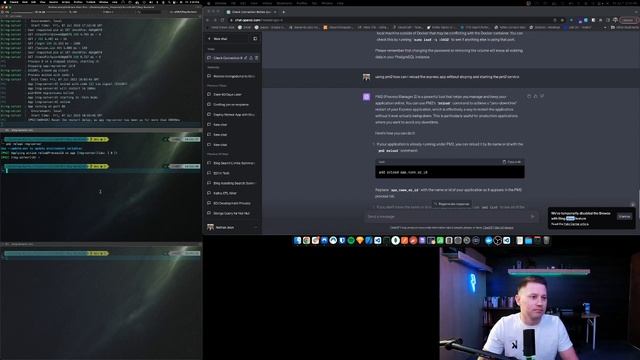
Task: Open the Chrome Edit menu
Action: tap(243, 3)
